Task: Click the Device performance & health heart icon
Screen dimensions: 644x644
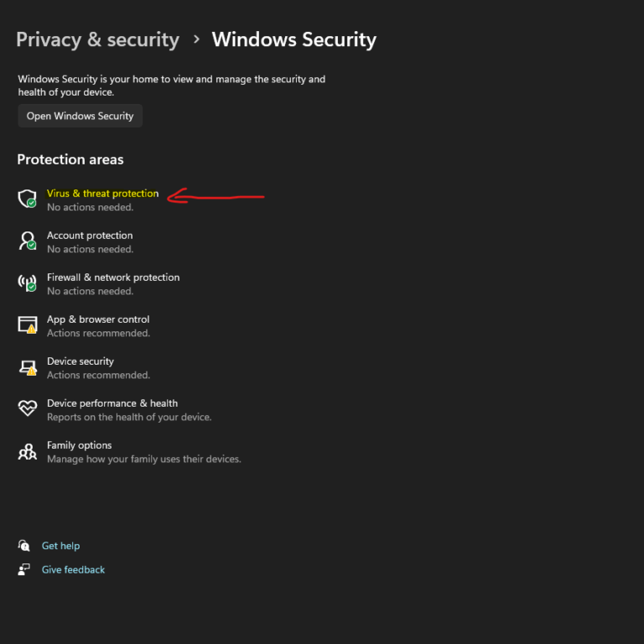Action: [x=28, y=409]
